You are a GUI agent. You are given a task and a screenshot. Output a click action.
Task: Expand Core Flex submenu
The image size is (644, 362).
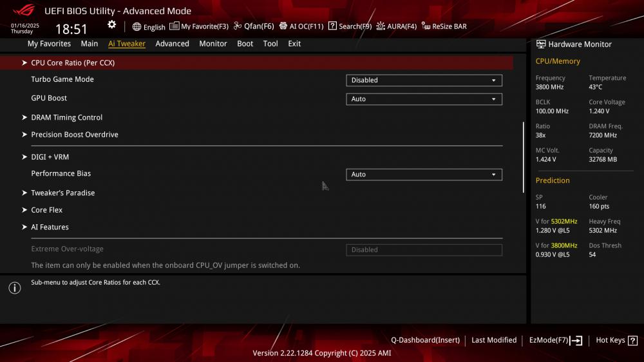coord(46,210)
